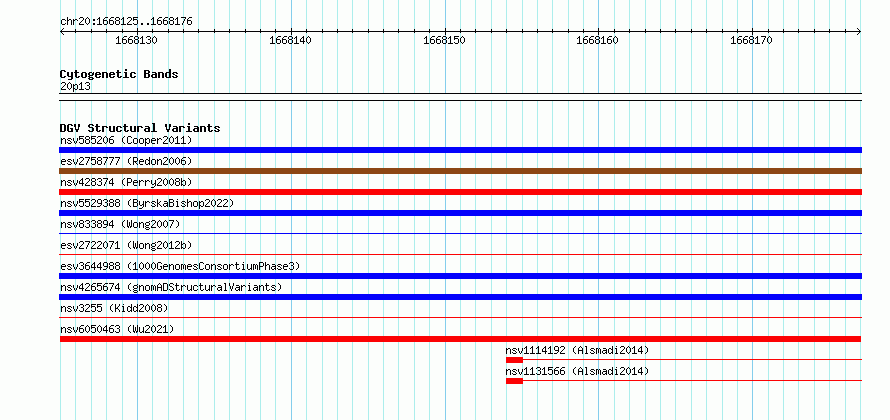Viewport: 890px width, 420px height.
Task: Click the brown bar of esv2758777
Action: [460, 171]
